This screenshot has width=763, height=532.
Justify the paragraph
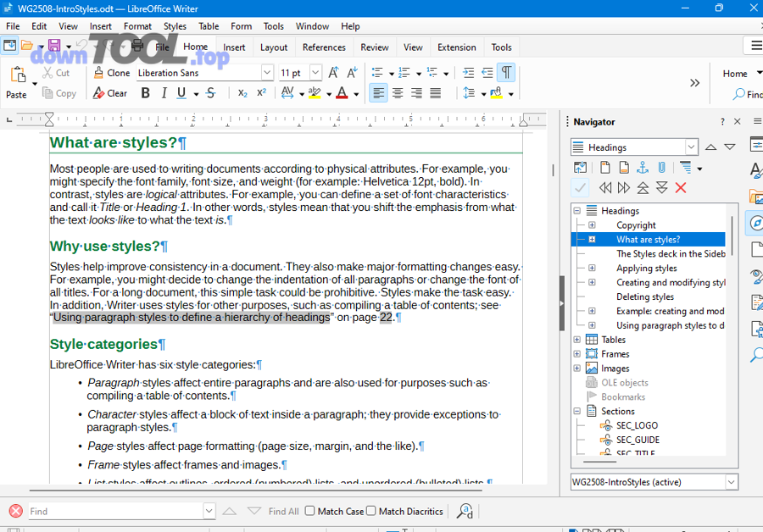[436, 93]
